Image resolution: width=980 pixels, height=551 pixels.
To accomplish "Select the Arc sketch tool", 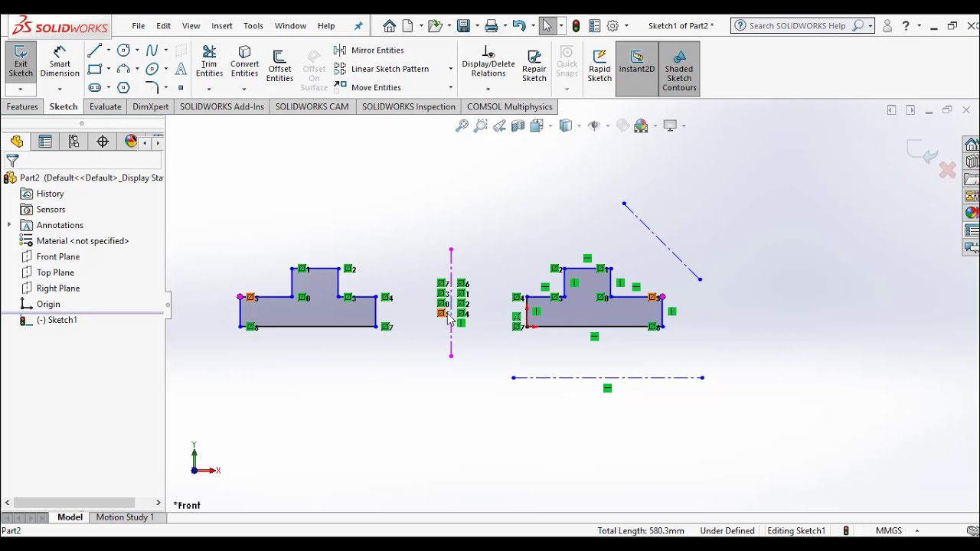I will pos(123,69).
